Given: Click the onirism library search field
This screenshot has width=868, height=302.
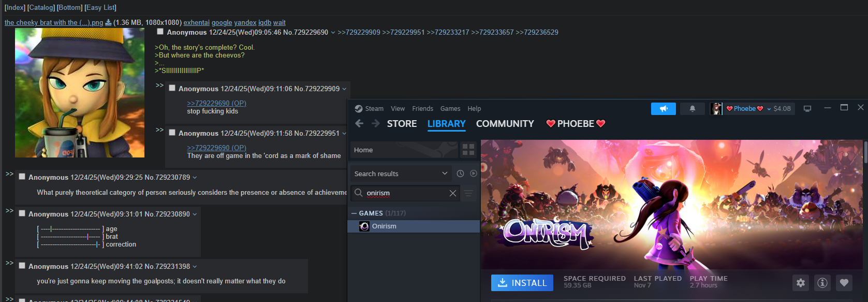Looking at the screenshot, I should click(406, 193).
